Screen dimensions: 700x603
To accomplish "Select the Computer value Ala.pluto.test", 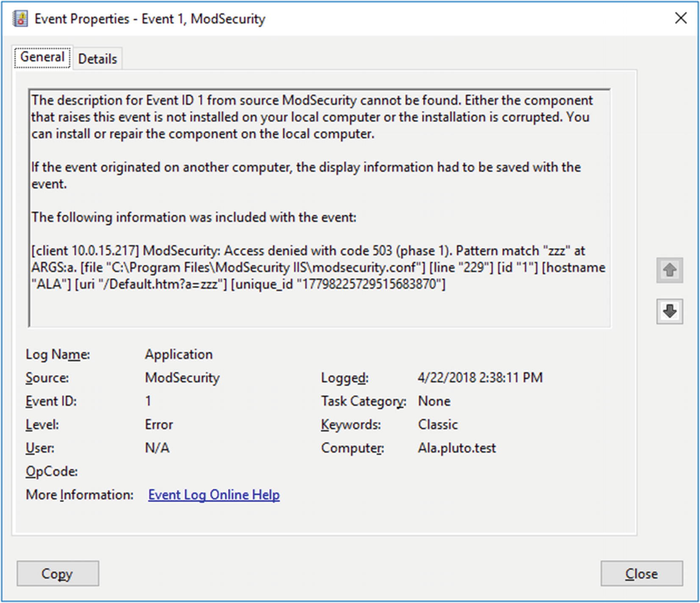I will (x=457, y=448).
